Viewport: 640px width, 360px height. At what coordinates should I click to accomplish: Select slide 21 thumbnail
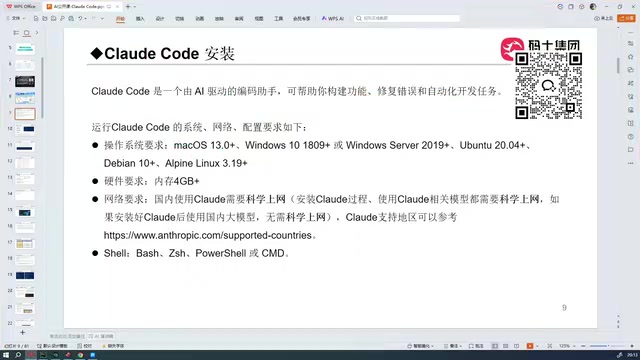(x=25, y=309)
